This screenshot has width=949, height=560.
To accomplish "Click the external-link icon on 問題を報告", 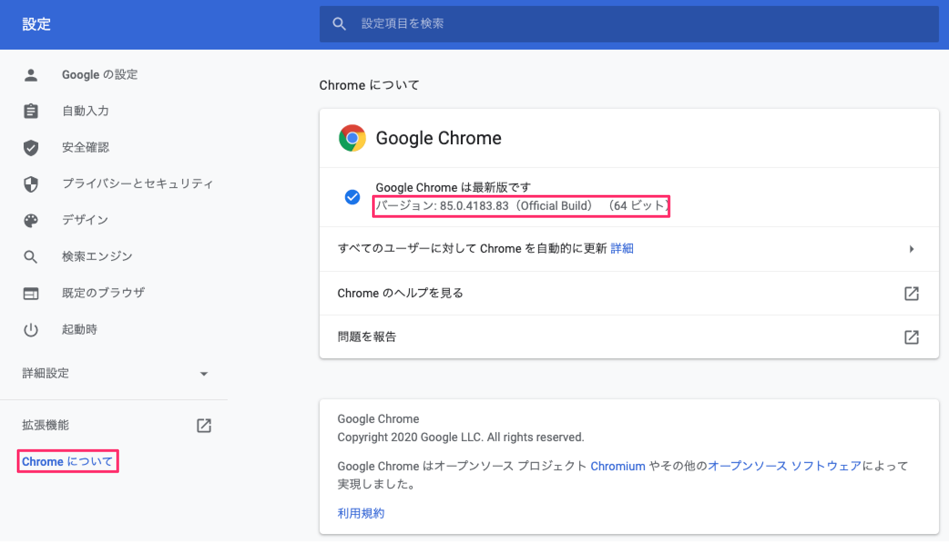I will 911,337.
